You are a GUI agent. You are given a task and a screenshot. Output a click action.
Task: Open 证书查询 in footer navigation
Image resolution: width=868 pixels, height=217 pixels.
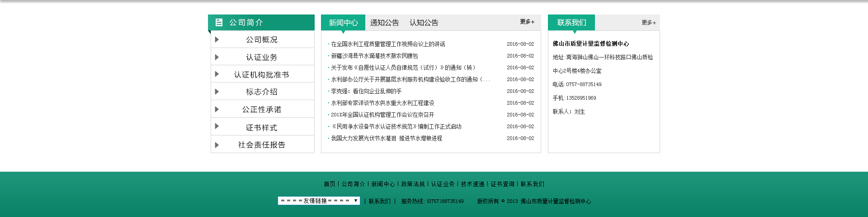[502, 184]
